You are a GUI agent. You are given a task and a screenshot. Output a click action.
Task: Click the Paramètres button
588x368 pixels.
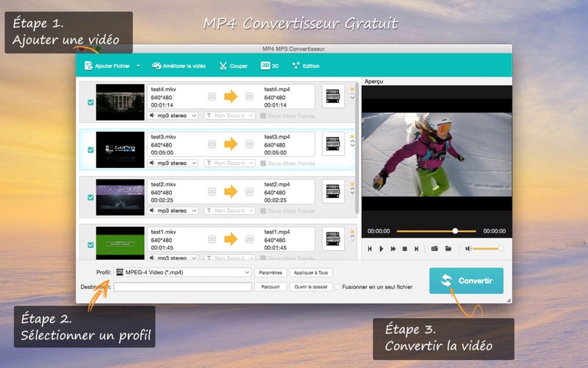coord(270,272)
